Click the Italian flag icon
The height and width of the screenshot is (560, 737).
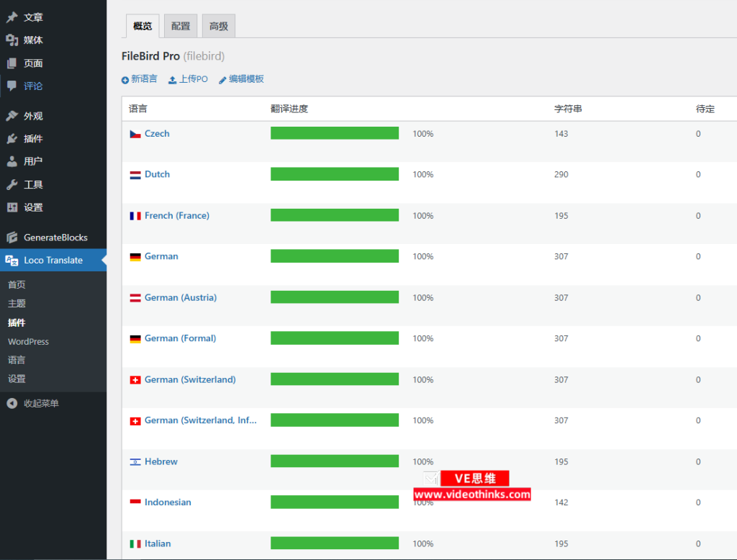pos(135,543)
